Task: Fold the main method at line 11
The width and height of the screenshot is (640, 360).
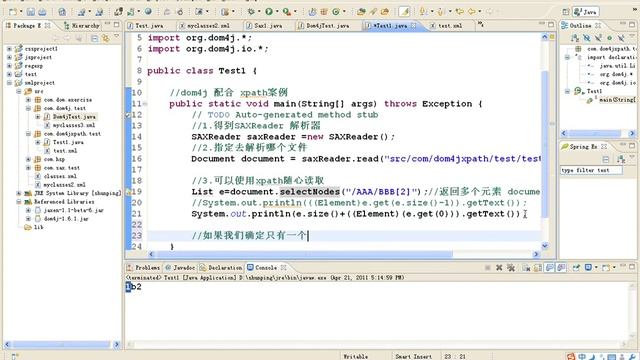Action: point(145,104)
